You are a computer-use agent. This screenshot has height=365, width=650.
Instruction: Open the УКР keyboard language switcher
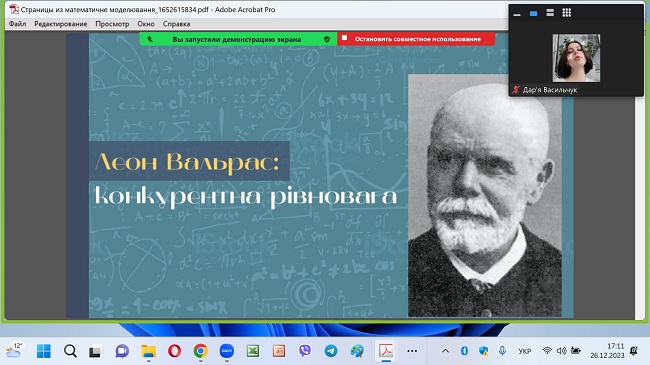click(525, 351)
